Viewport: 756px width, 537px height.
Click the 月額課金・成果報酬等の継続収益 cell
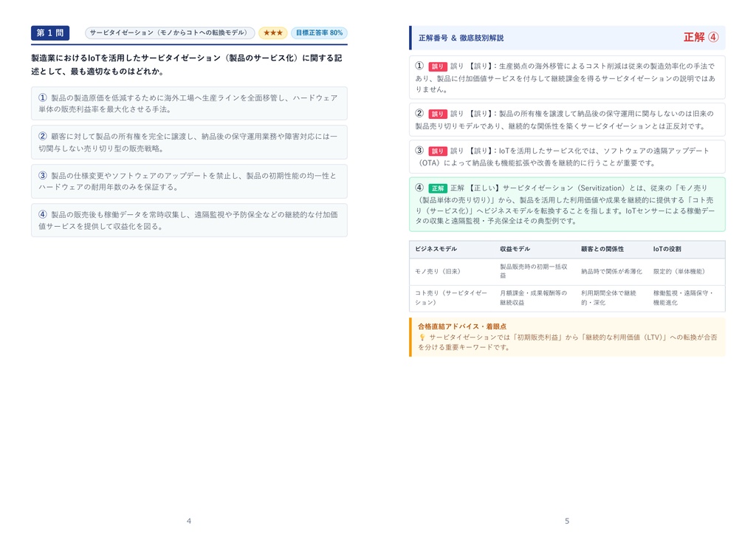(x=533, y=298)
